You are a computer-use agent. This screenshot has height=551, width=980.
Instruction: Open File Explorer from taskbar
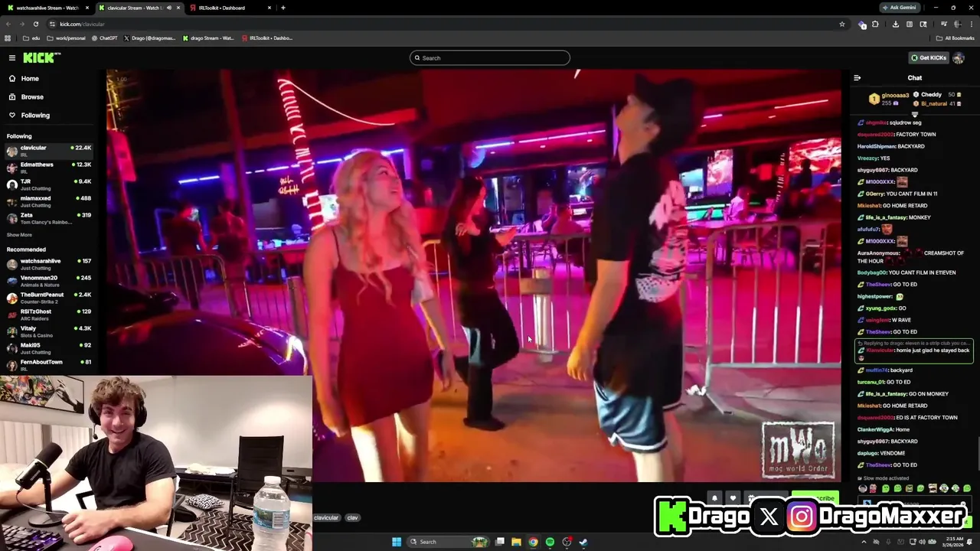pyautogui.click(x=516, y=542)
